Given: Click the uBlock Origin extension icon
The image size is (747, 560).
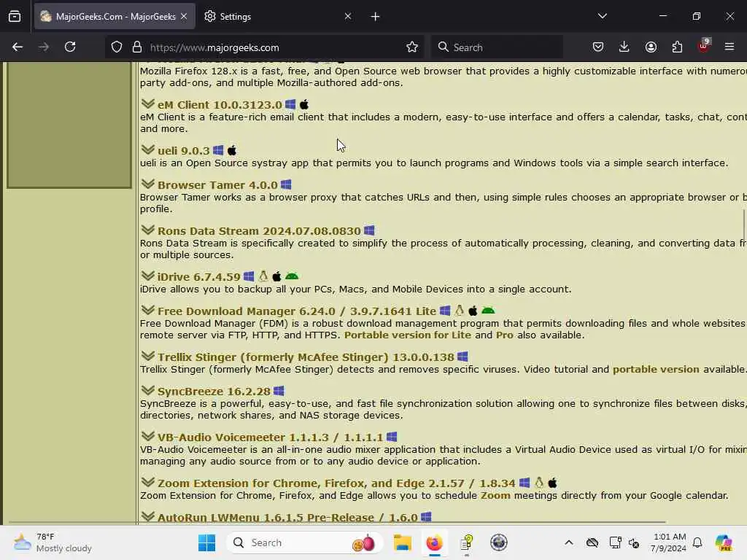Looking at the screenshot, I should tap(704, 46).
